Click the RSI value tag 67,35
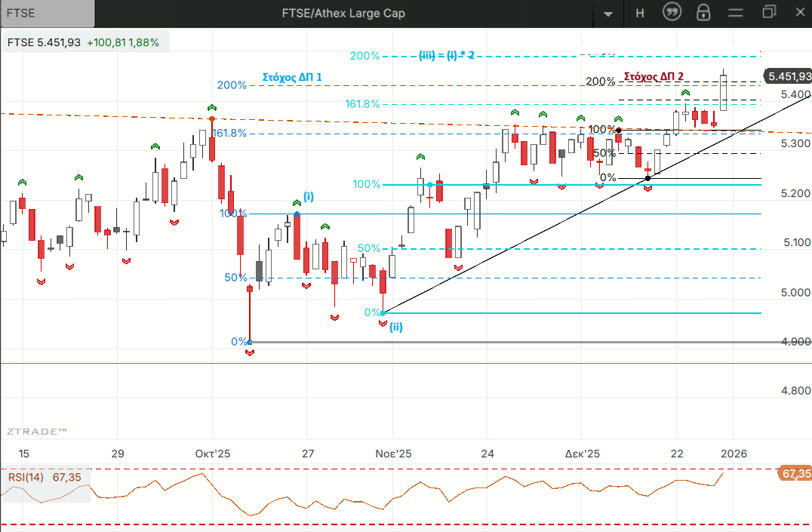The image size is (812, 532). (x=795, y=474)
